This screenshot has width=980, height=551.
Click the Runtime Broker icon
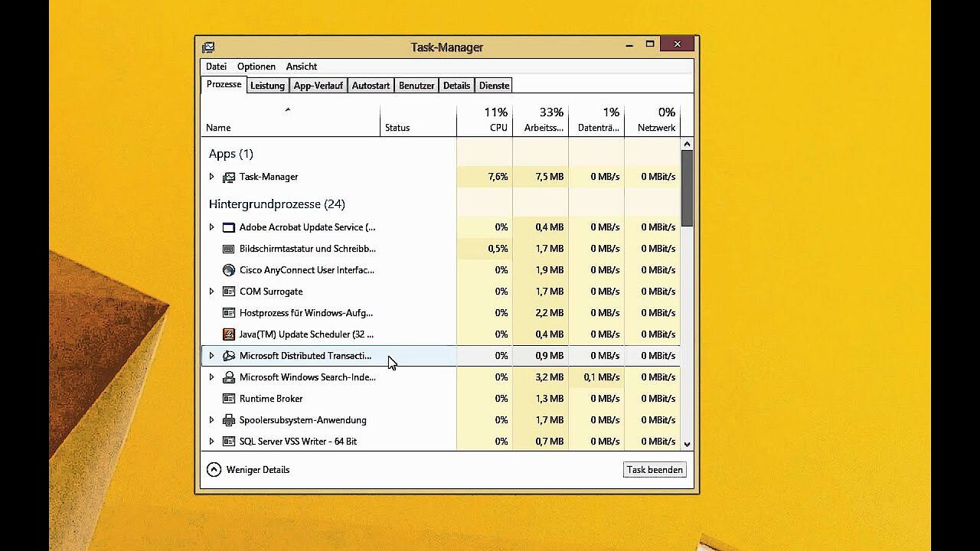[x=228, y=399]
